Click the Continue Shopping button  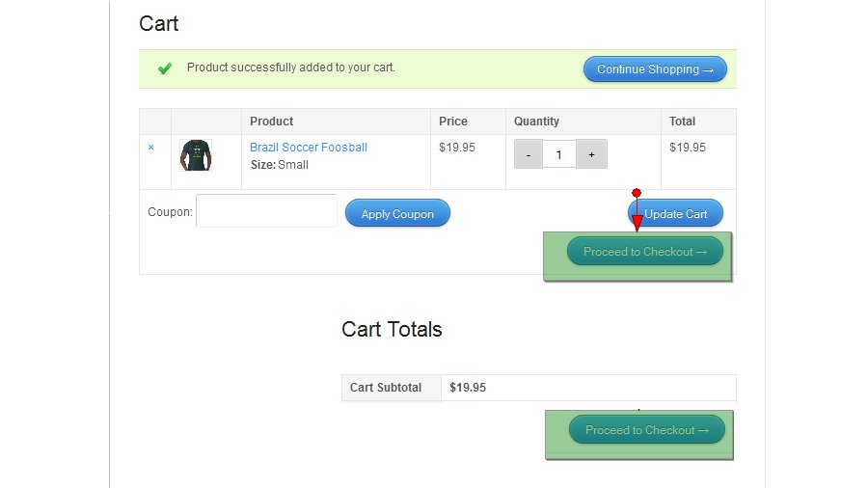point(655,69)
